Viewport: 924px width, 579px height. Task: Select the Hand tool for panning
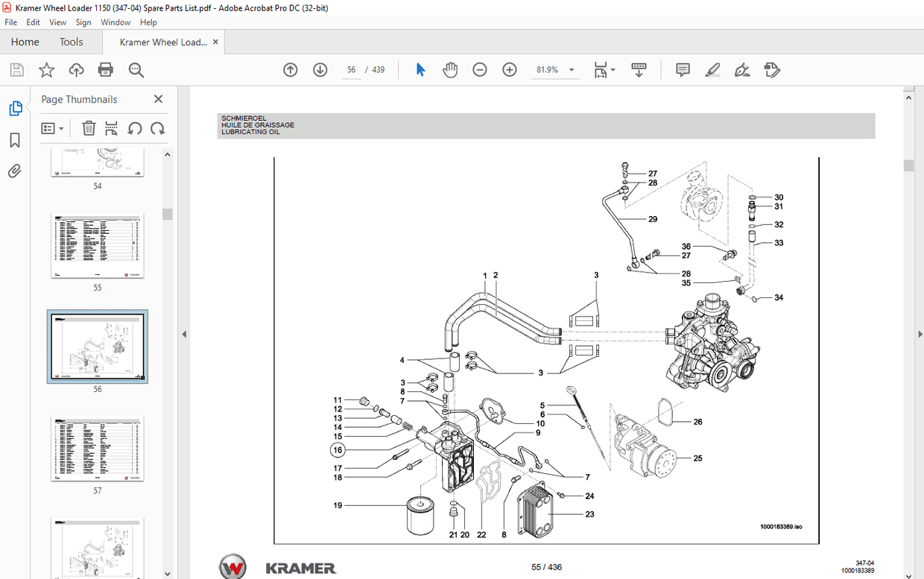pos(450,69)
